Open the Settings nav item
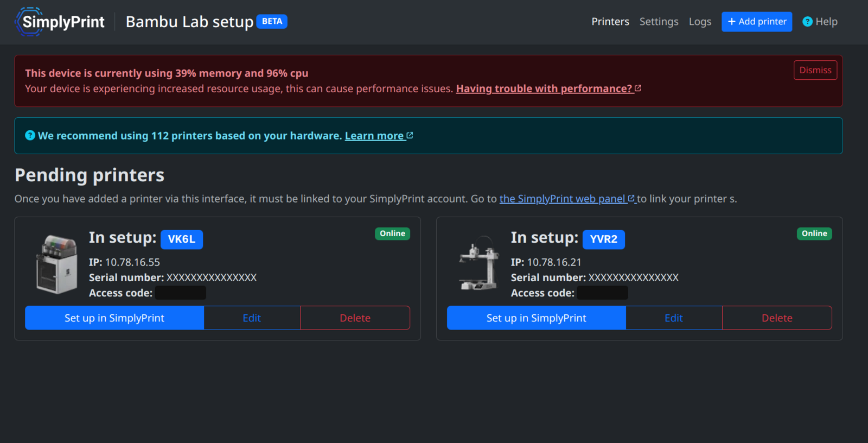The height and width of the screenshot is (443, 868). (659, 22)
